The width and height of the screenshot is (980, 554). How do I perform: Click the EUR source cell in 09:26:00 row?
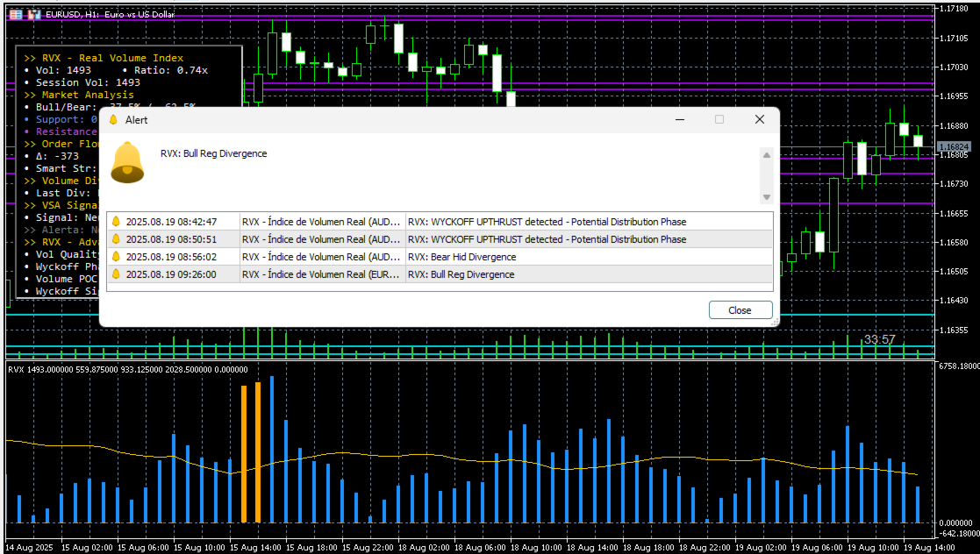click(323, 274)
